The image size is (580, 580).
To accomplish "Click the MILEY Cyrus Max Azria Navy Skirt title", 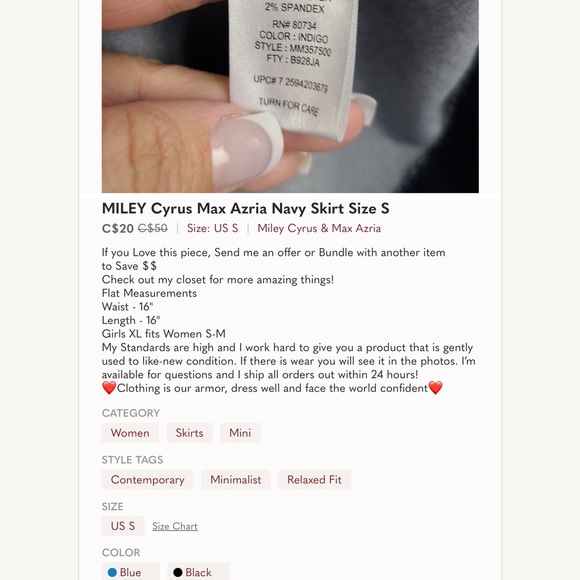I will (x=246, y=209).
